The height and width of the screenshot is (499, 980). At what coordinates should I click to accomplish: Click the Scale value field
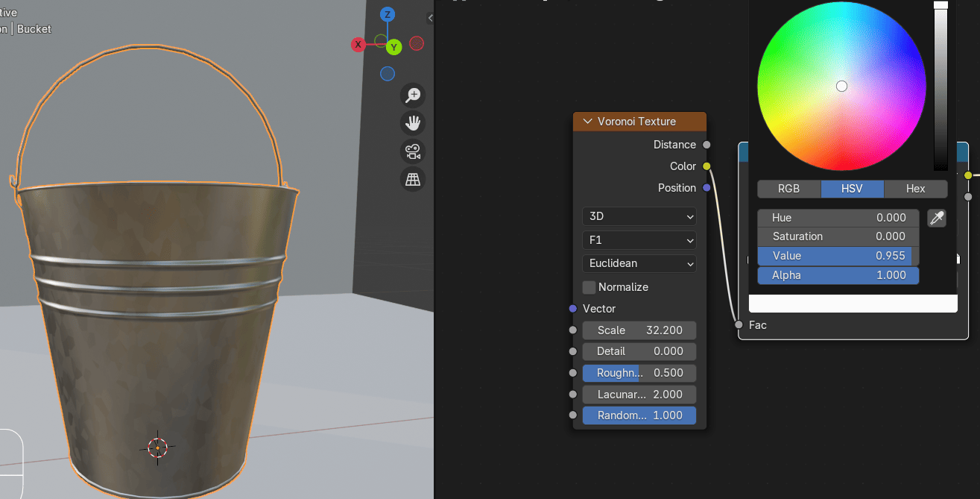(x=639, y=330)
